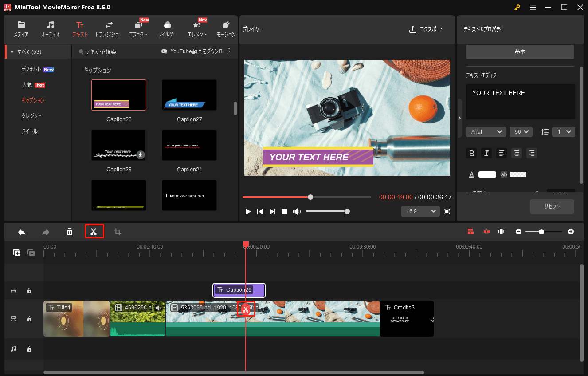Click the undo arrow above the timeline
588x376 pixels.
point(21,231)
